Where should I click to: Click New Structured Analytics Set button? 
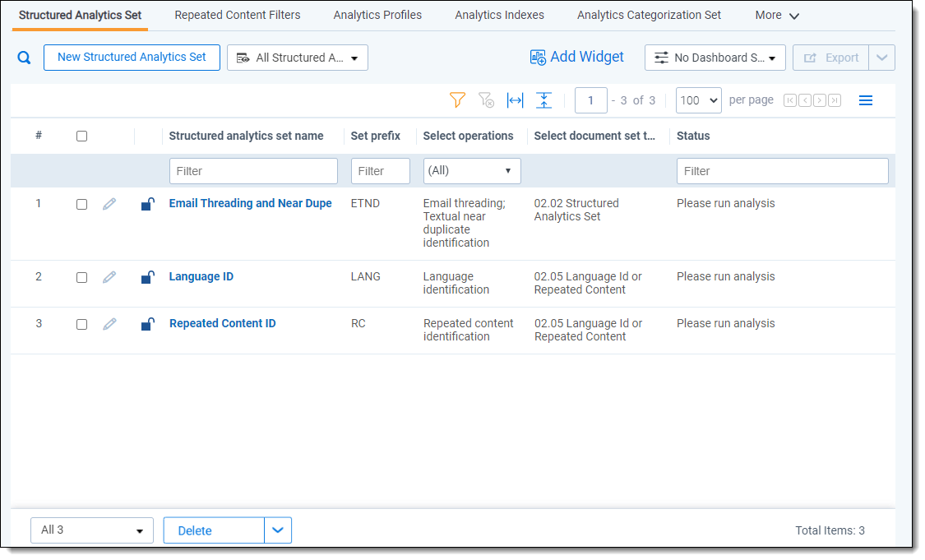(x=132, y=58)
